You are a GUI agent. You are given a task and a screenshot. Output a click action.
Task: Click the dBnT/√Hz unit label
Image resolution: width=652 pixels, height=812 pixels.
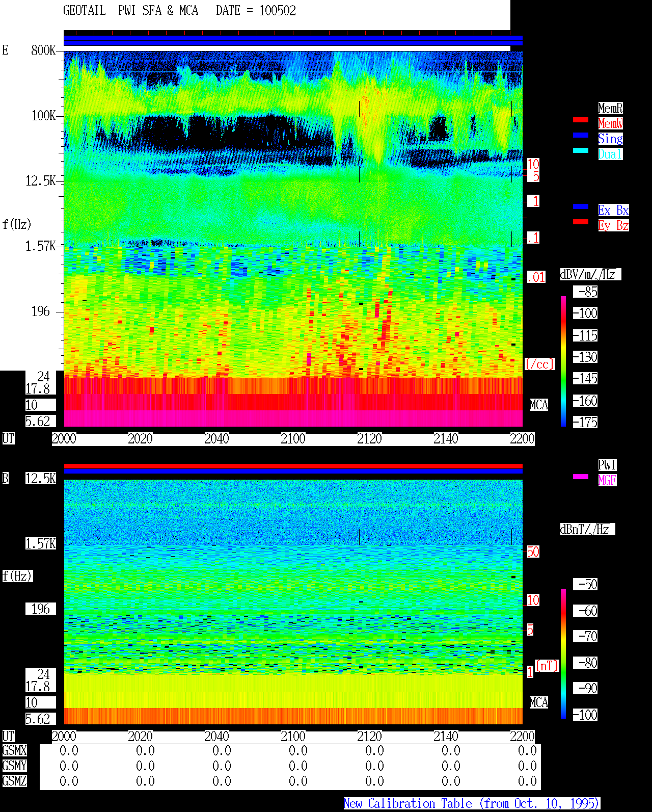coord(587,529)
